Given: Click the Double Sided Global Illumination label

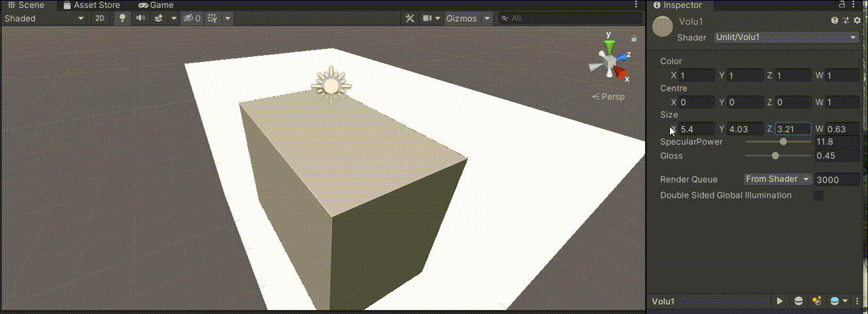Looking at the screenshot, I should [726, 196].
